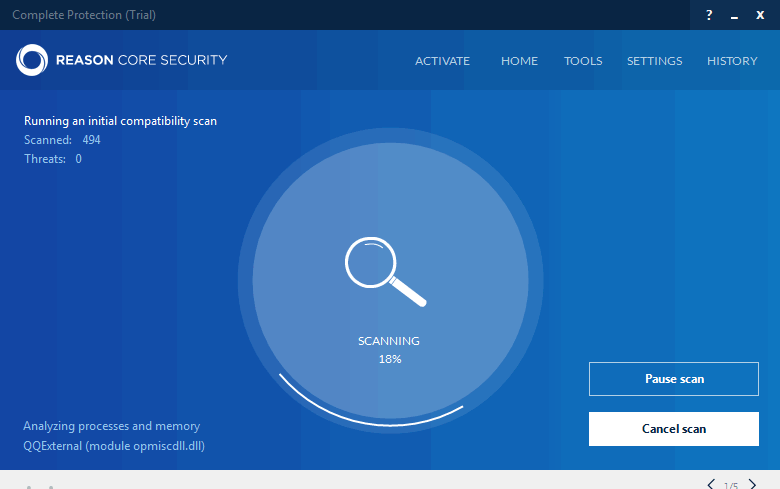Close the window with the X button
The image size is (780, 489).
[760, 15]
